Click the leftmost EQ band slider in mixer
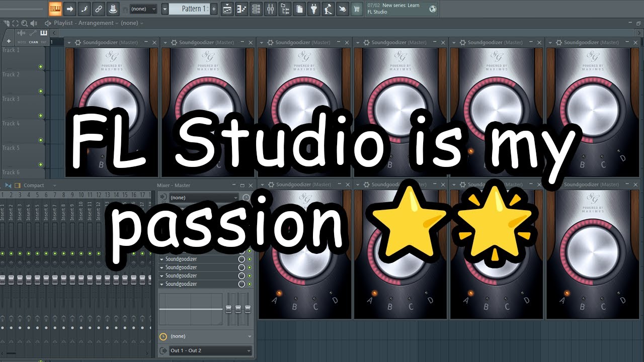 tap(228, 308)
